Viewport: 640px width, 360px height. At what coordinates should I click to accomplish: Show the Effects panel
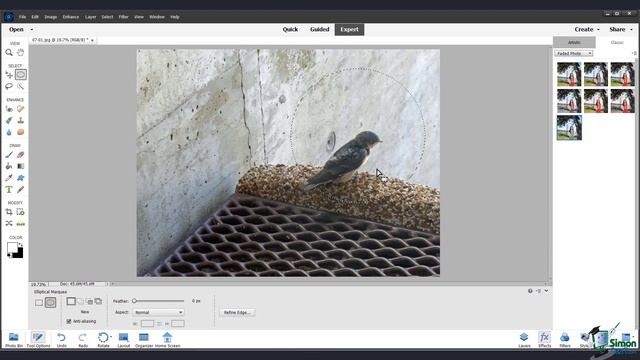(544, 340)
